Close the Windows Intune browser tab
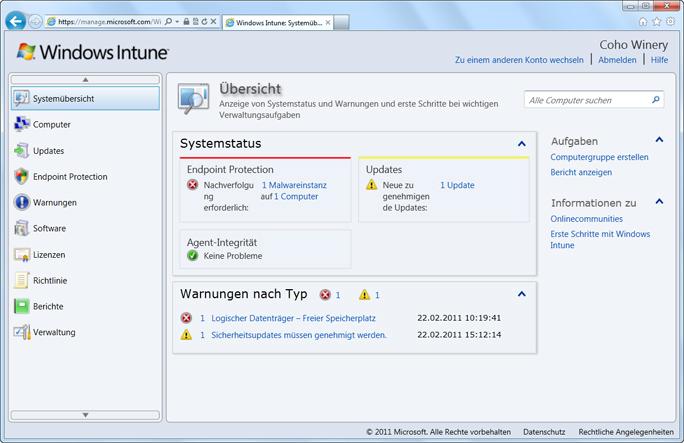Viewport: 684px width, 443px height. click(x=328, y=22)
